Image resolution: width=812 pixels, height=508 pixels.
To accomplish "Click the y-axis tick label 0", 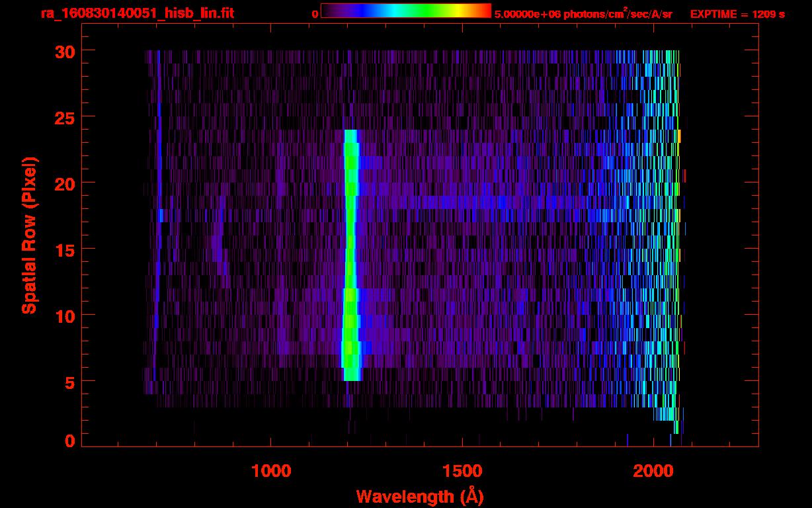I will click(x=70, y=441).
